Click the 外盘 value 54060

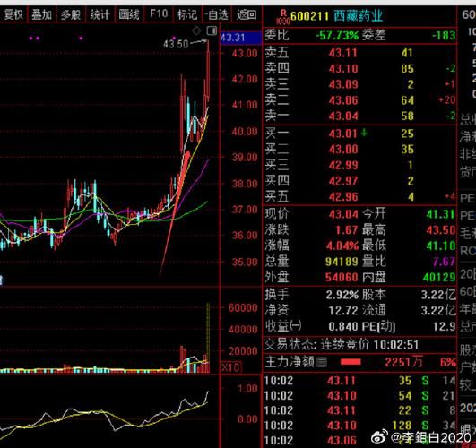pyautogui.click(x=342, y=278)
